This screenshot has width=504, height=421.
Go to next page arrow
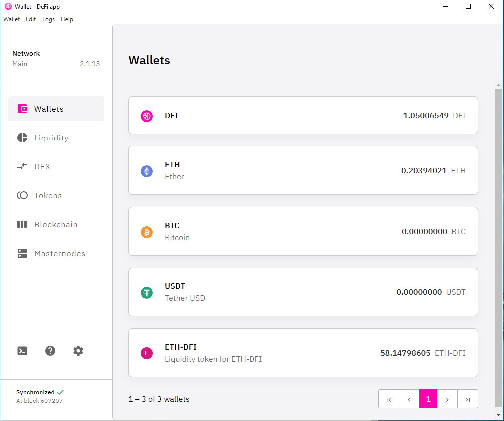coord(447,399)
